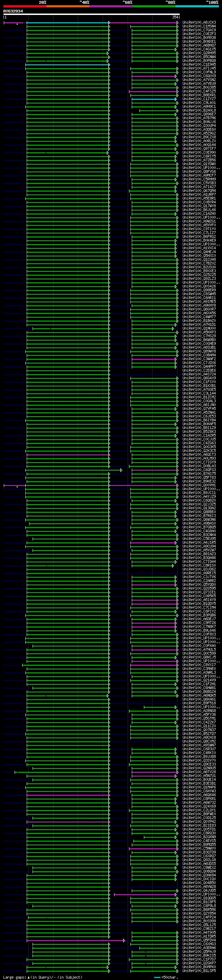Select the AV632934 query name
Screen dimensions: 222x980
13,11
